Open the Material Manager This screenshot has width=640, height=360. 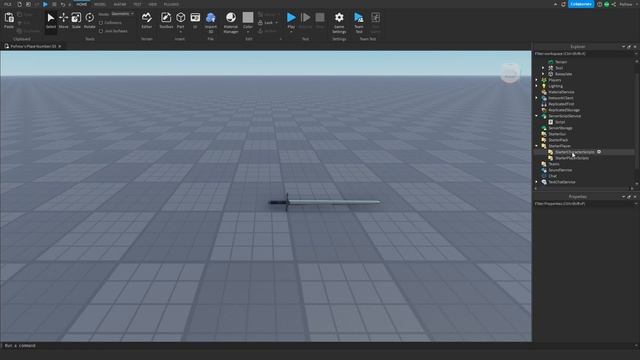[x=231, y=22]
